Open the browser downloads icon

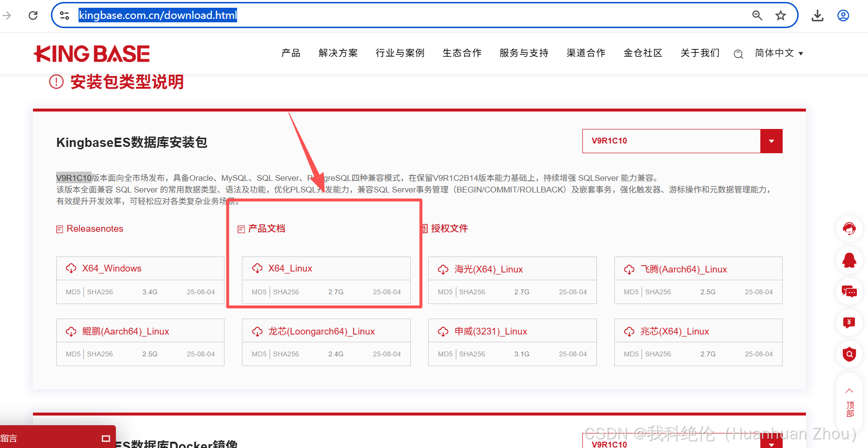[818, 15]
